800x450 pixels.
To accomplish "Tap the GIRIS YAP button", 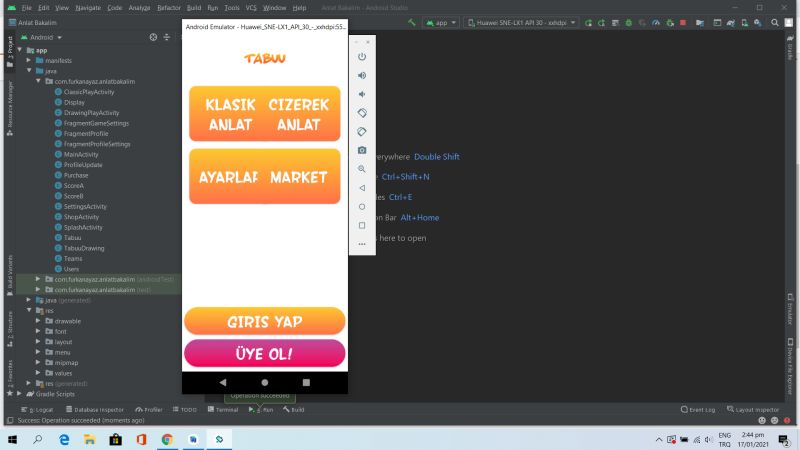I will click(x=264, y=321).
